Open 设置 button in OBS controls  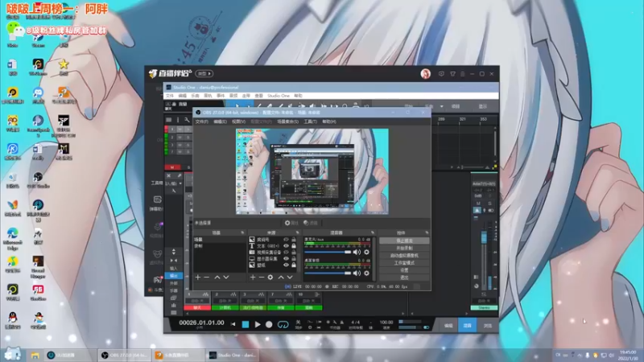[404, 270]
